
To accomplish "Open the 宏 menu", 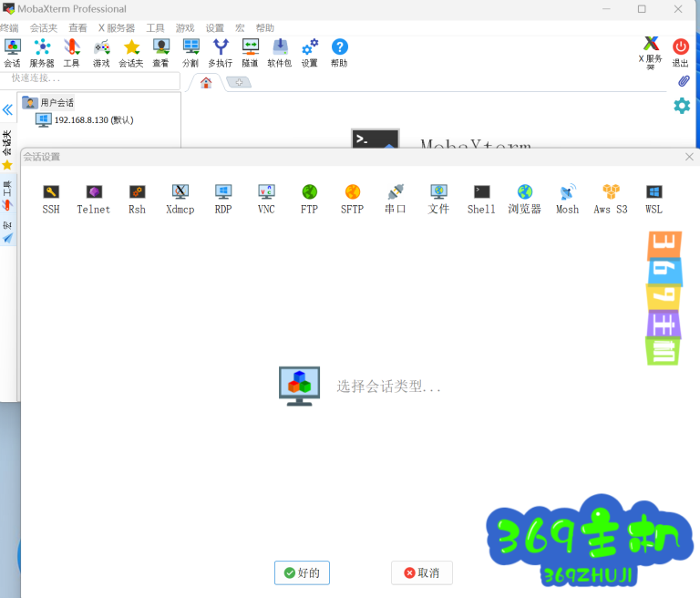I will click(x=241, y=28).
